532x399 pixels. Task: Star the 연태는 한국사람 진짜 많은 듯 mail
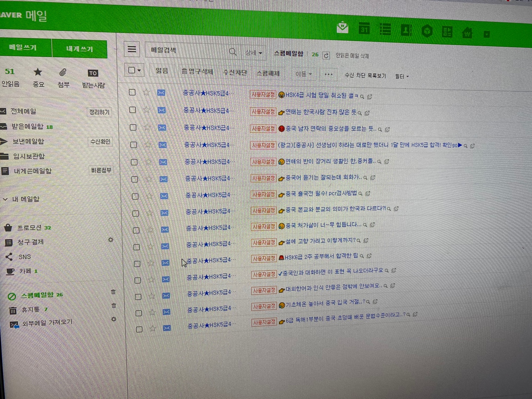tap(147, 110)
